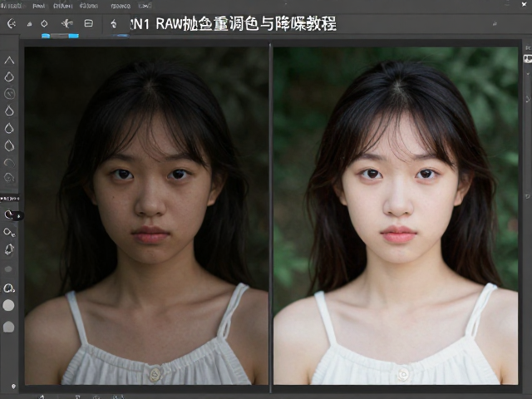Click the small icon at top-right of toolbar

pos(495,24)
